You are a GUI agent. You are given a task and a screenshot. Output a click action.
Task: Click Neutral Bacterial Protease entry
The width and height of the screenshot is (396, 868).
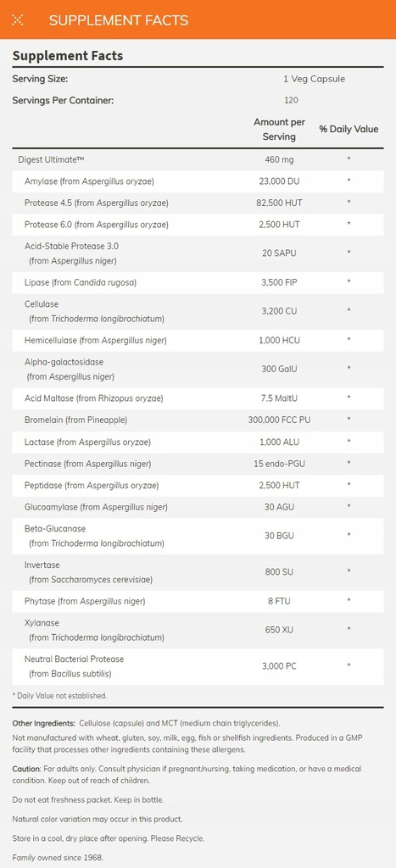coord(75,666)
